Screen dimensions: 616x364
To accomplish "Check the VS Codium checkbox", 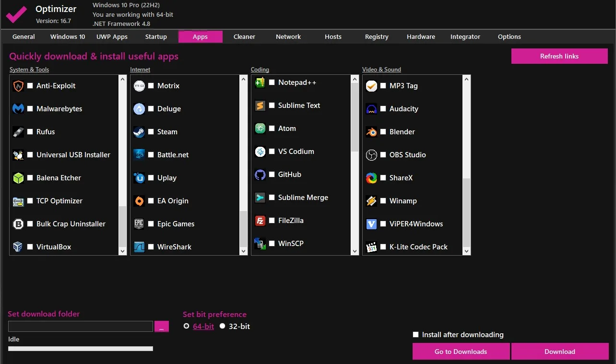I will pos(272,152).
